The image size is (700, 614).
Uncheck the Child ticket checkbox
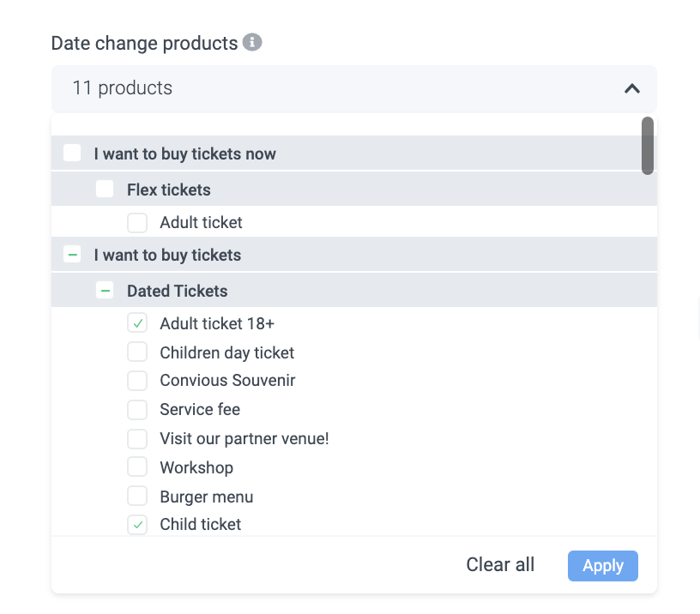[x=137, y=524]
